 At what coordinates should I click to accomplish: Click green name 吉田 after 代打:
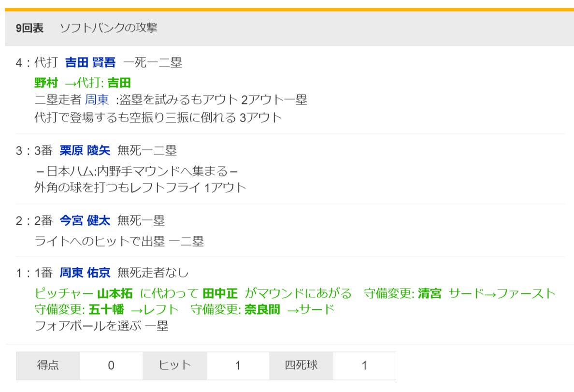point(119,83)
